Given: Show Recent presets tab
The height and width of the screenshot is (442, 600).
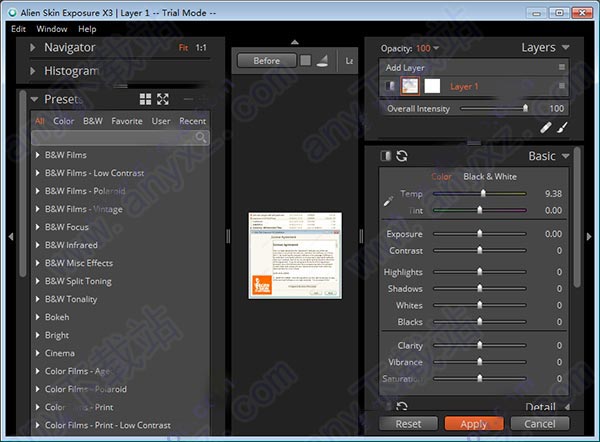Looking at the screenshot, I should click(x=192, y=121).
